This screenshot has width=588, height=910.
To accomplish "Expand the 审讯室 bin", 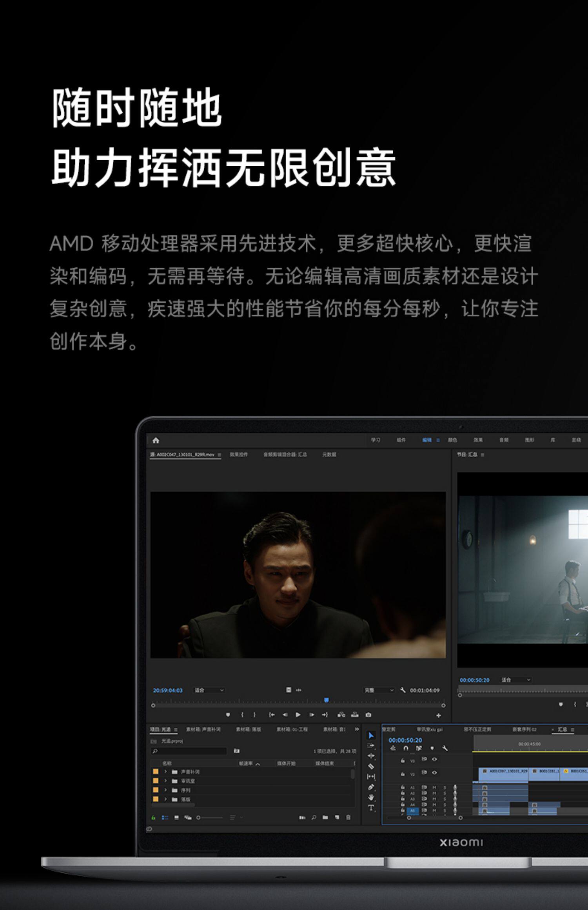I will coord(165,781).
